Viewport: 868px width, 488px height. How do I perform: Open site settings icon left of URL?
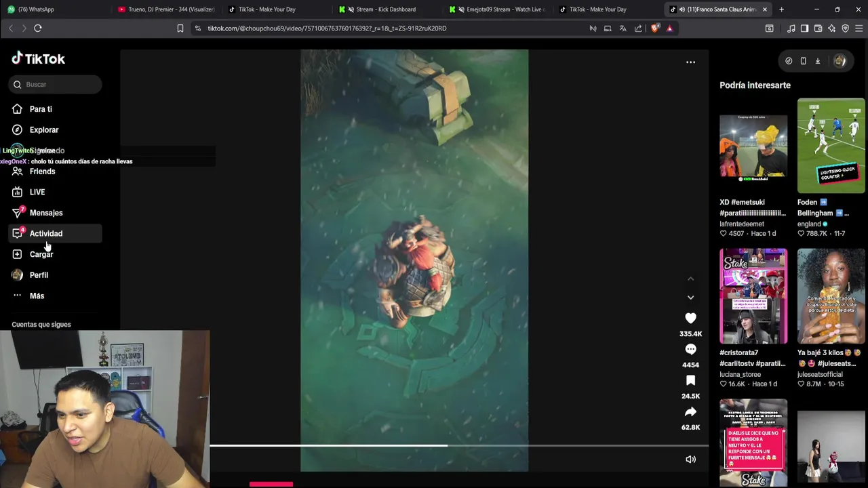coord(197,28)
